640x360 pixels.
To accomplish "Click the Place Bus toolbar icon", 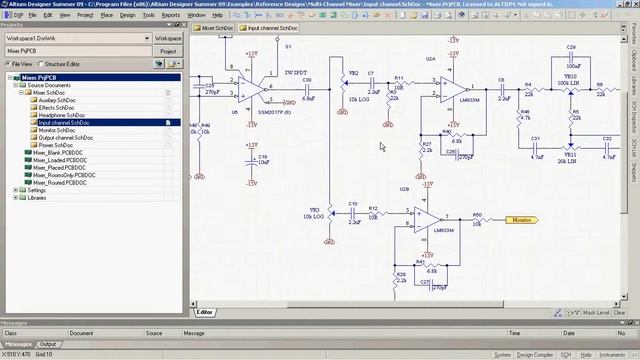I will [247, 15].
